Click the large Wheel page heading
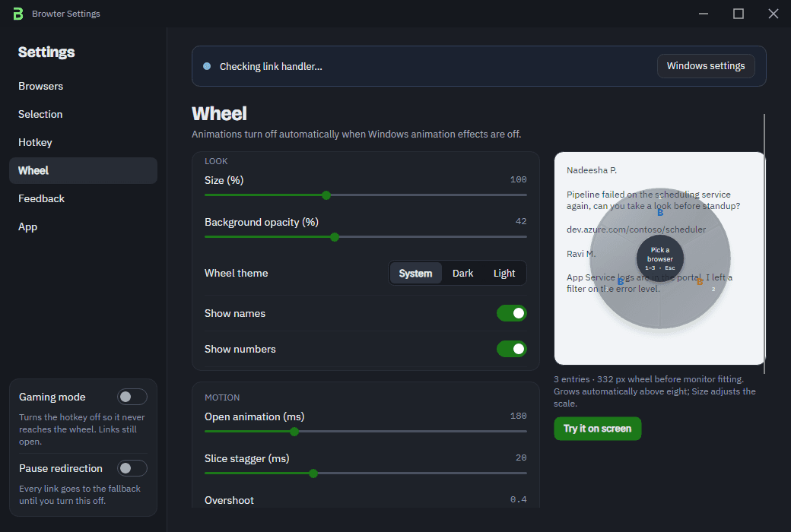 [x=220, y=113]
